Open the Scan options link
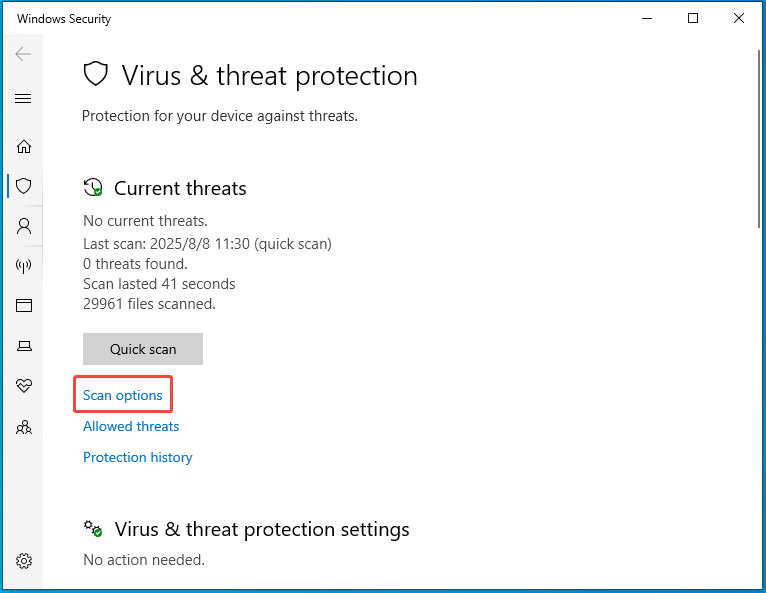 123,395
